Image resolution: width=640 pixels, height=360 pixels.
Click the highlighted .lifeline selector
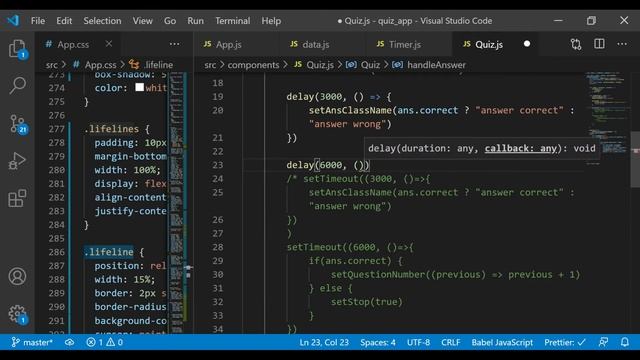[109, 252]
